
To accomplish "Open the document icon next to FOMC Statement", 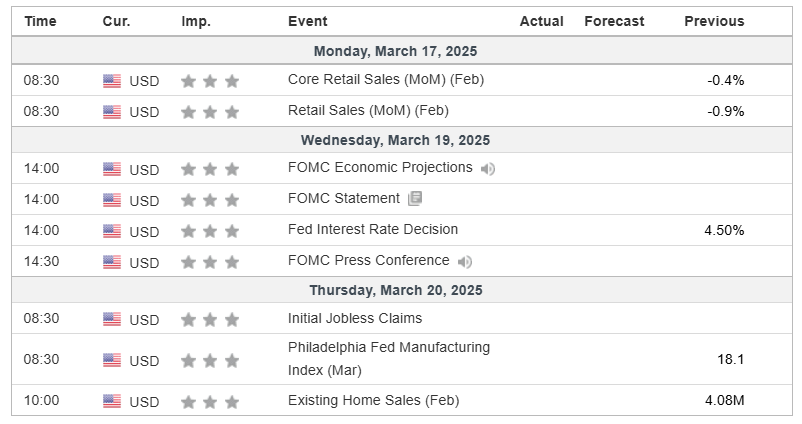I will coord(415,198).
